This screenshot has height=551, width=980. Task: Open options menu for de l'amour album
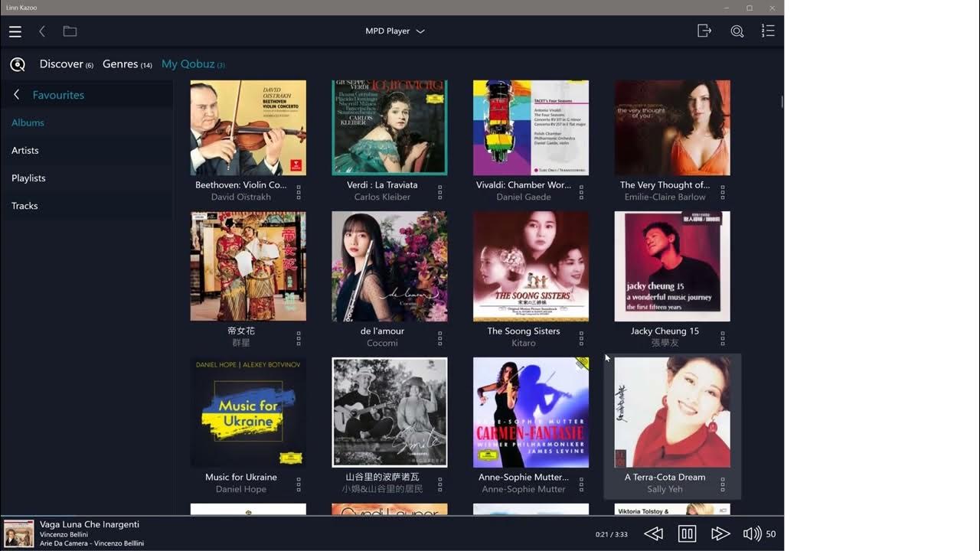tap(440, 337)
